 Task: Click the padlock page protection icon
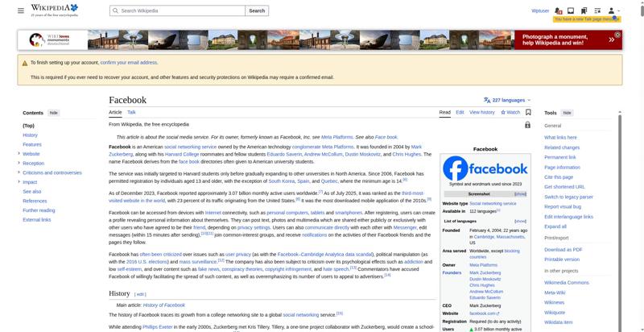pos(528,125)
